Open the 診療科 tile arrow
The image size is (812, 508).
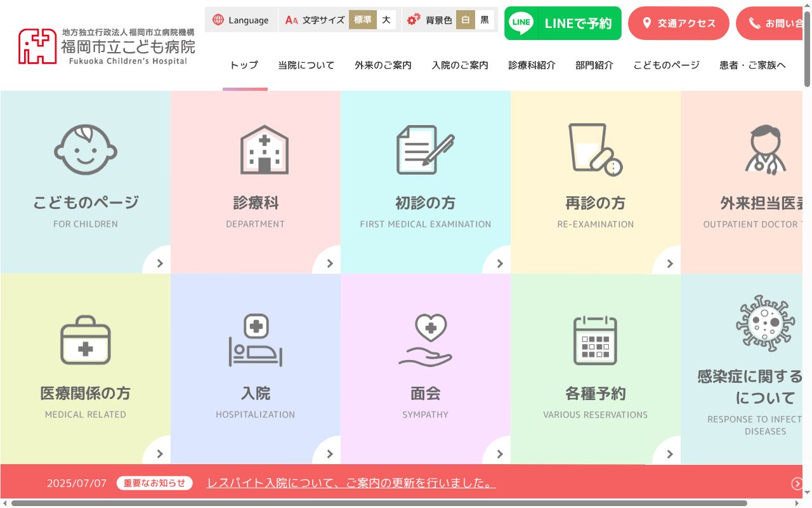point(329,262)
